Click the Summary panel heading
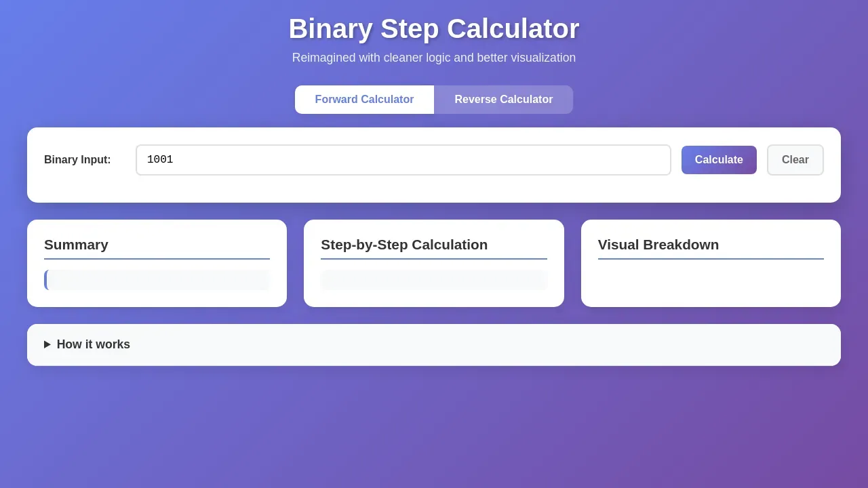This screenshot has width=868, height=488. click(x=76, y=245)
